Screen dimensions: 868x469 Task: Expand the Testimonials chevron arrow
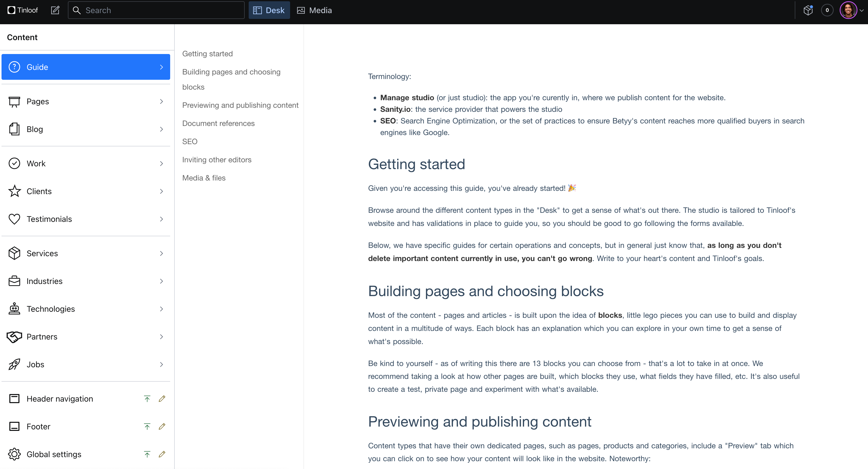coord(161,219)
